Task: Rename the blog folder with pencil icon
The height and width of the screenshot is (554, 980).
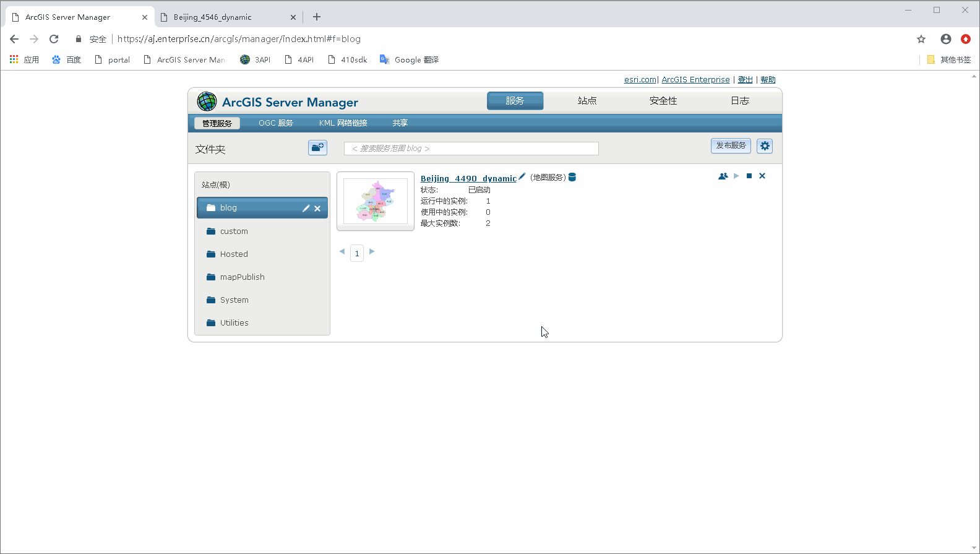Action: click(306, 208)
